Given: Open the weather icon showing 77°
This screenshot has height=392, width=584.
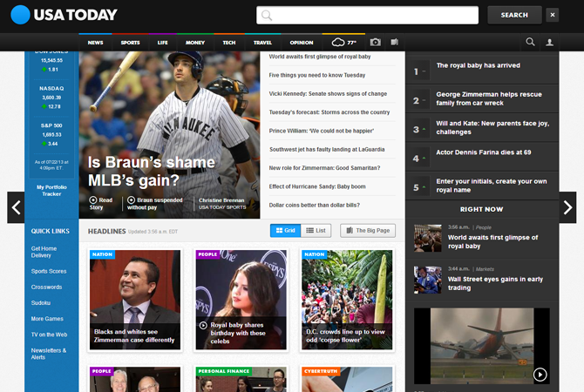Looking at the screenshot, I should [x=343, y=43].
